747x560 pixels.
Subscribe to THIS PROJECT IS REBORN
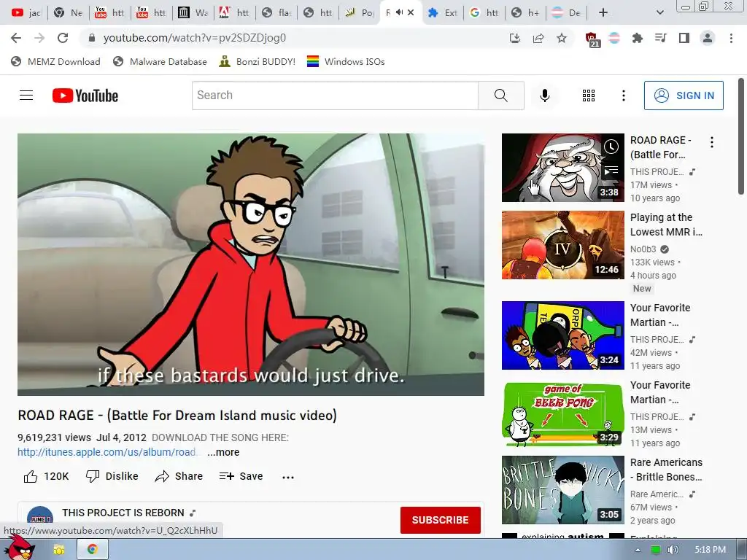[x=440, y=520]
